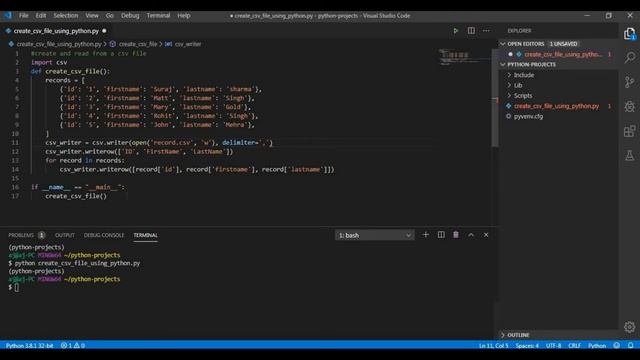Select open editor entry create_csv_file_using_pytho...
640x360 pixels.
563,54
